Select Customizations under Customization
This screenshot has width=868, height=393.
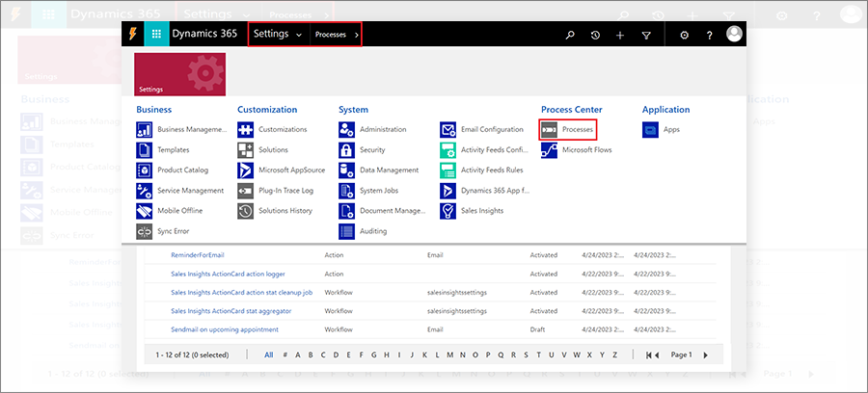tap(283, 129)
